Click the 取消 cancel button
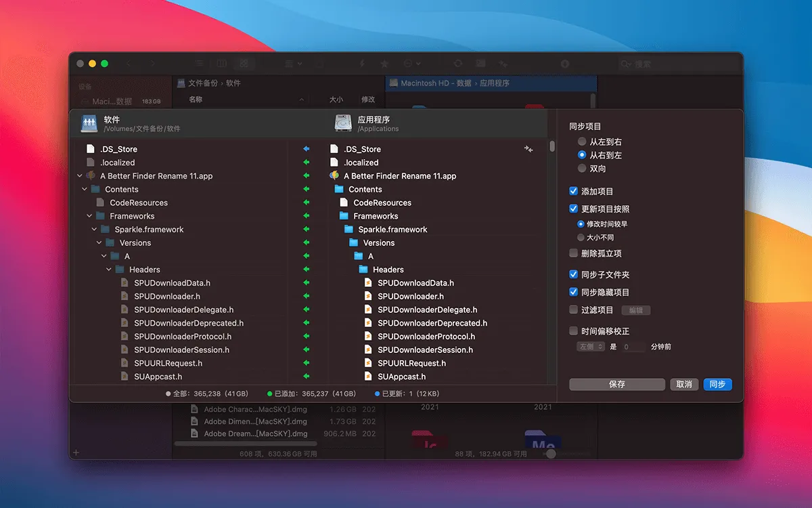 coord(684,384)
